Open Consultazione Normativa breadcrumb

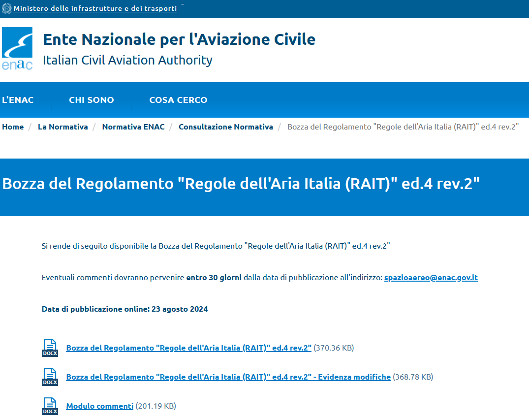pos(226,127)
